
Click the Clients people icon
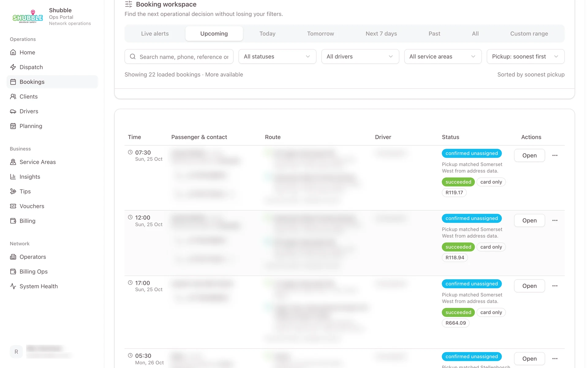tap(13, 97)
